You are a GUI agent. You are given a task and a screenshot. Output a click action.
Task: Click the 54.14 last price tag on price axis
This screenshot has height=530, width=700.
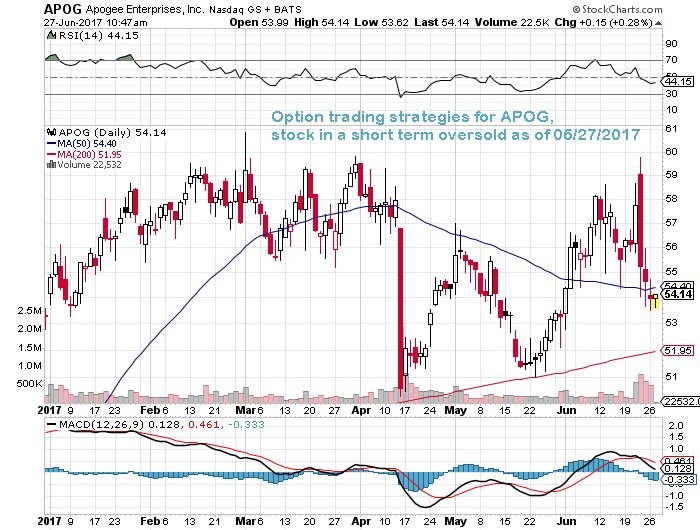[x=678, y=294]
